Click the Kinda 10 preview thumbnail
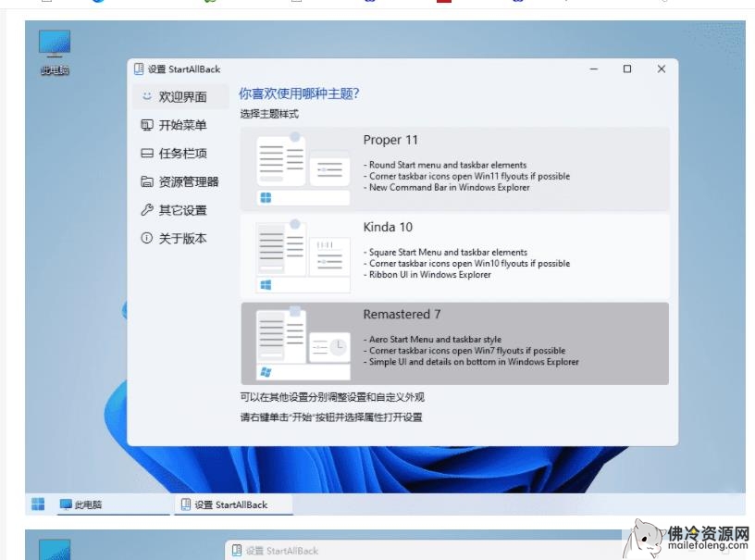 tap(303, 257)
